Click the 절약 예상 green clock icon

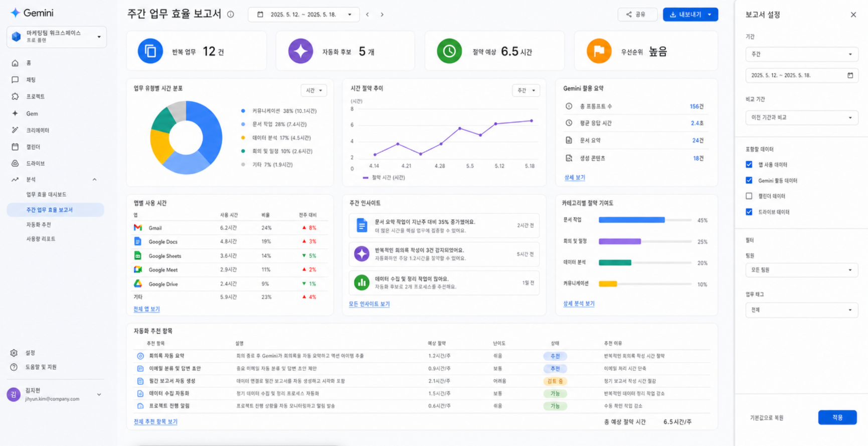pyautogui.click(x=449, y=51)
